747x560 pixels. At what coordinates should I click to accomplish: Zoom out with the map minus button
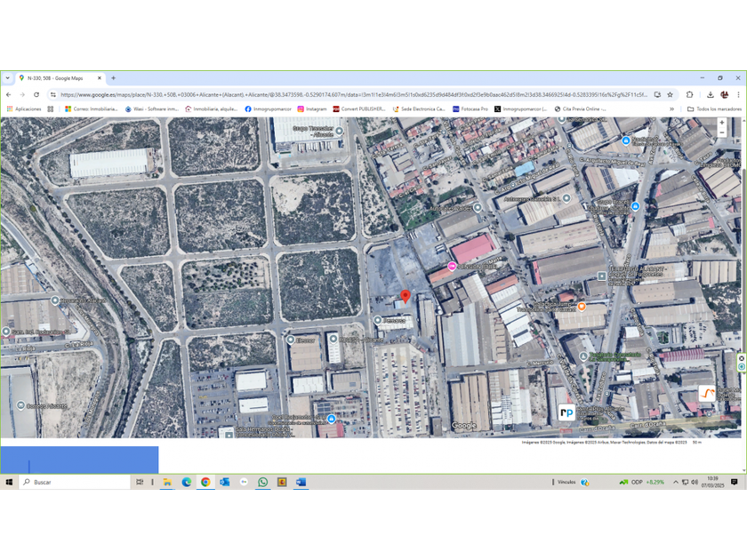(722, 133)
